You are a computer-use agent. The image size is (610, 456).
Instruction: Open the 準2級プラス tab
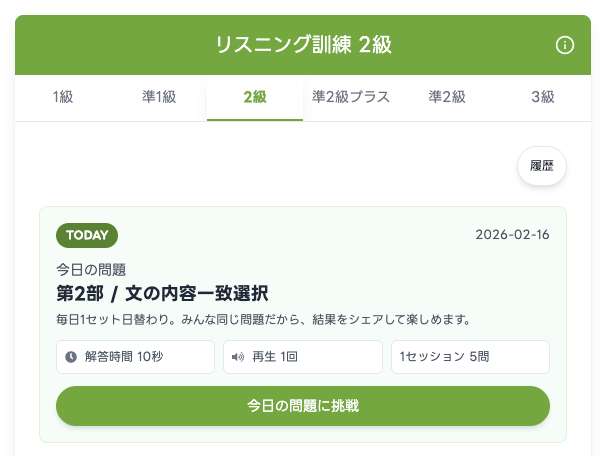[351, 97]
